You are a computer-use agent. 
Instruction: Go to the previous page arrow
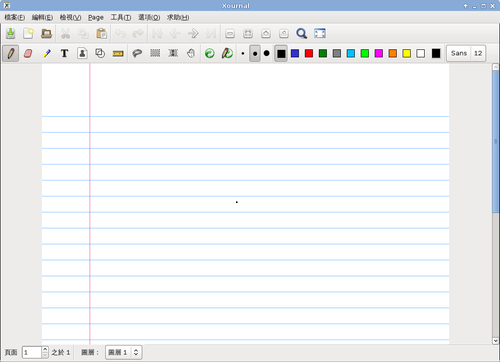pyautogui.click(x=175, y=33)
